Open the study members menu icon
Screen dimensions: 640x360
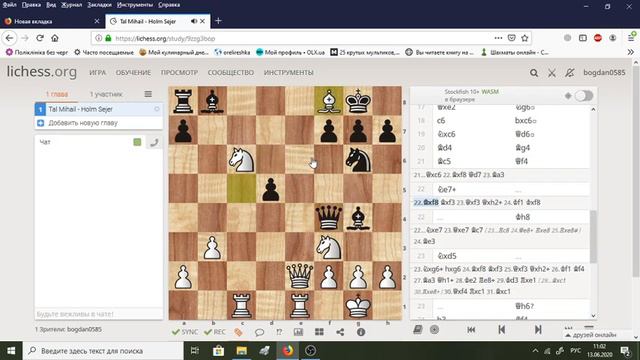pos(148,94)
